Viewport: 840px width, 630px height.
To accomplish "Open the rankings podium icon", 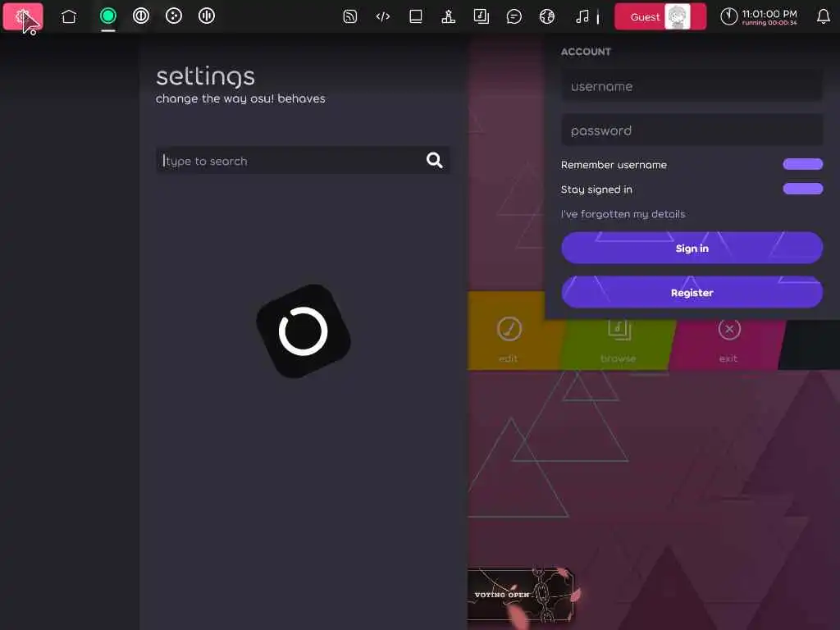I will pyautogui.click(x=449, y=16).
